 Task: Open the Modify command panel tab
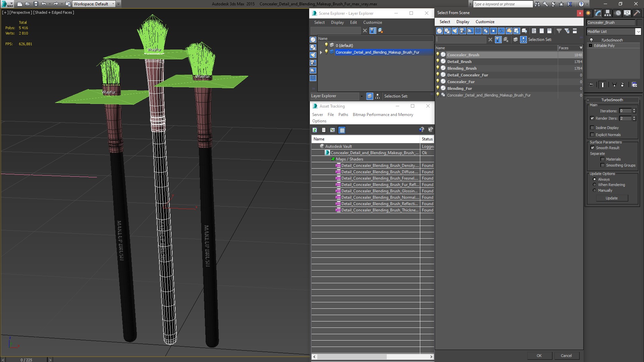pos(598,13)
